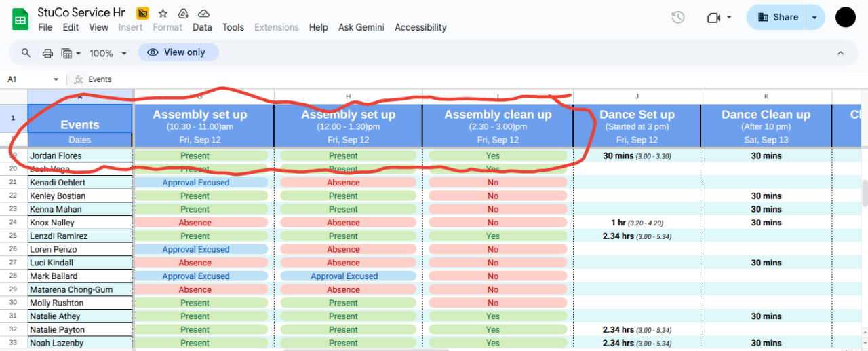Image resolution: width=868 pixels, height=351 pixels.
Task: Open the filter views dropdown
Action: pyautogui.click(x=71, y=53)
